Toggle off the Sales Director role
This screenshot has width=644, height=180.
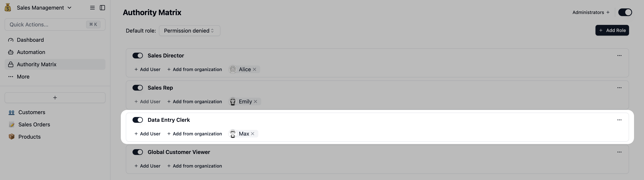[138, 55]
